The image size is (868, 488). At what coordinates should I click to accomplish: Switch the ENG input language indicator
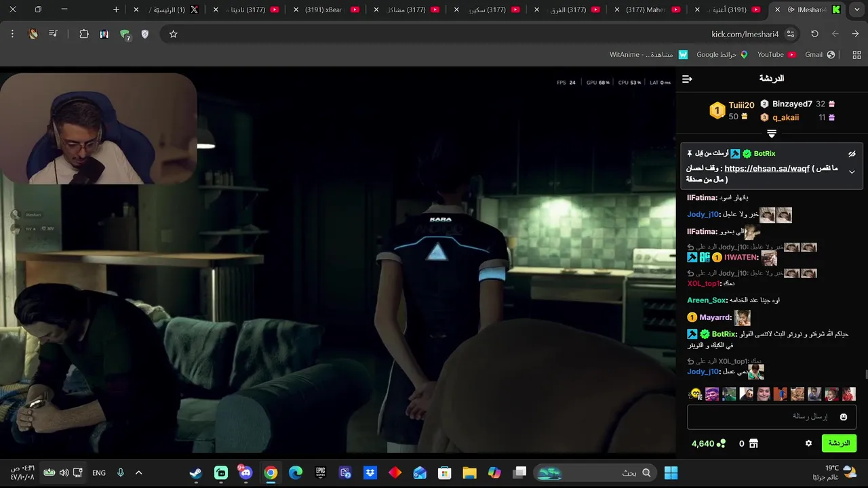99,472
